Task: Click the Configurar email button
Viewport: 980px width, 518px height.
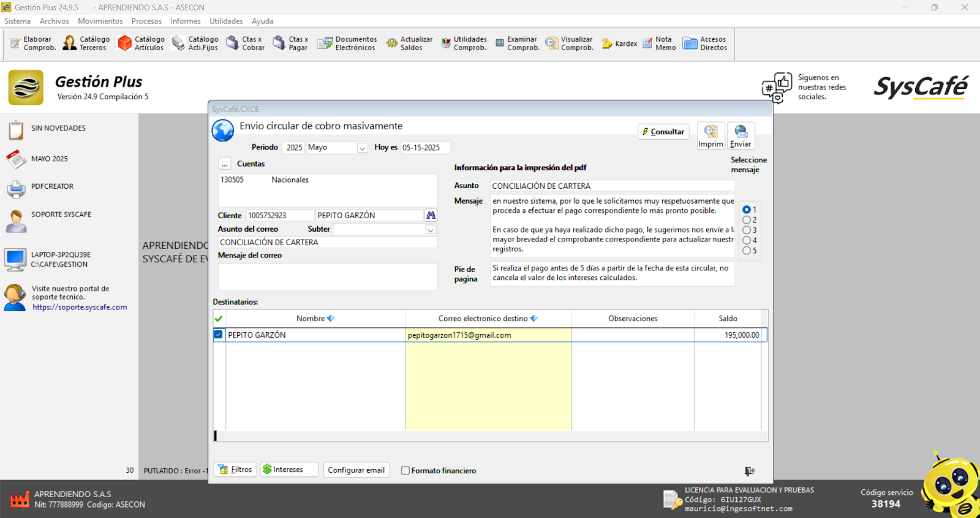Action: click(356, 470)
